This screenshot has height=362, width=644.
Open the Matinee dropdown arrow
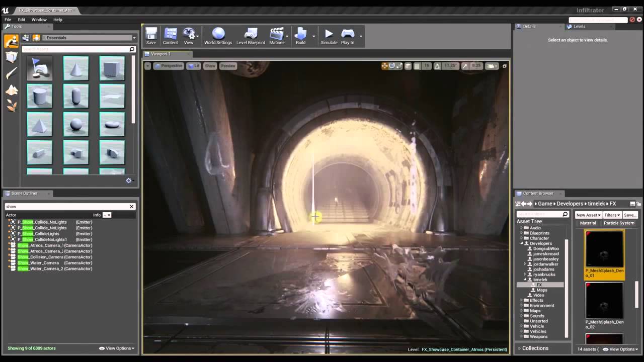(x=287, y=36)
